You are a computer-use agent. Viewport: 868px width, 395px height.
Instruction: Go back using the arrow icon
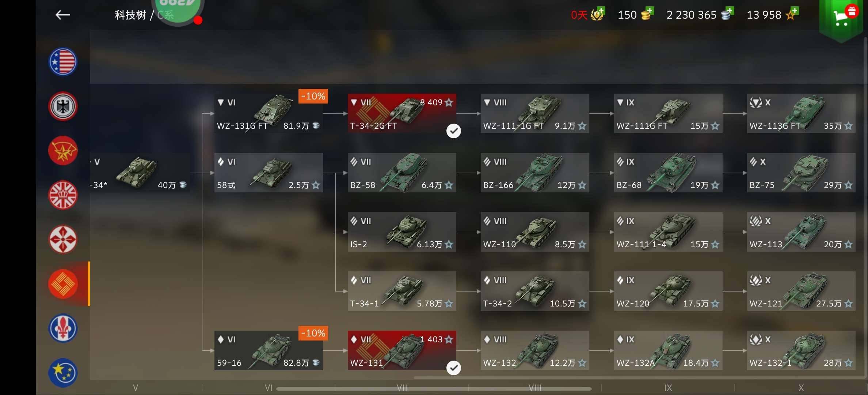point(62,15)
